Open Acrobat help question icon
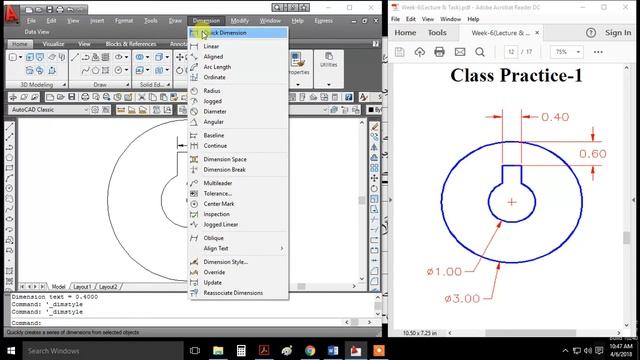This screenshot has width=640, height=360. click(591, 33)
